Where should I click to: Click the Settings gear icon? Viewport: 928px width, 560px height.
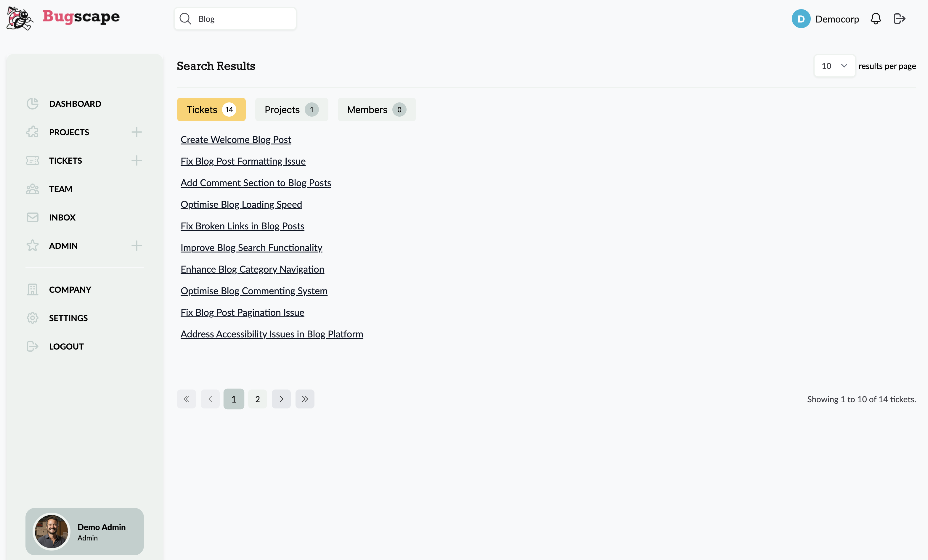32,318
